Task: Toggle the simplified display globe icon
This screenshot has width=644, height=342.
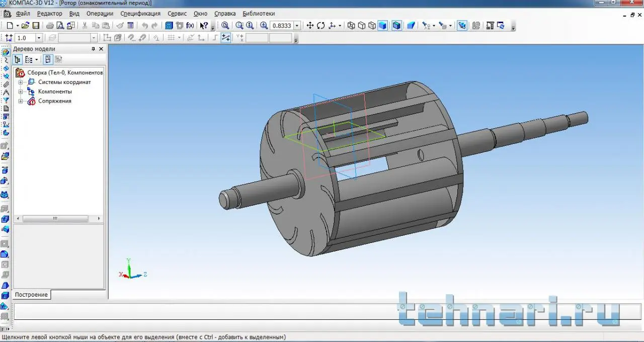Action: (x=462, y=25)
